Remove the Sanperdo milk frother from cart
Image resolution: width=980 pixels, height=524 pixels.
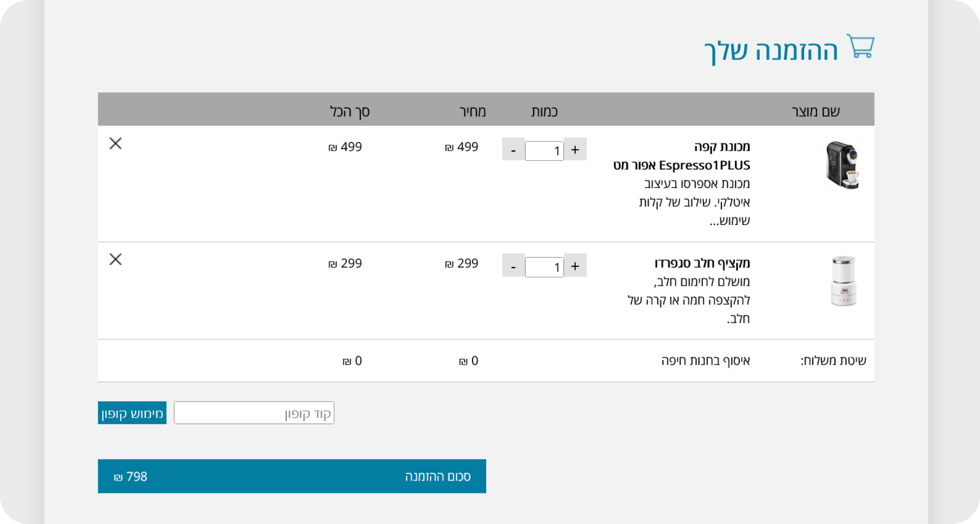(115, 259)
